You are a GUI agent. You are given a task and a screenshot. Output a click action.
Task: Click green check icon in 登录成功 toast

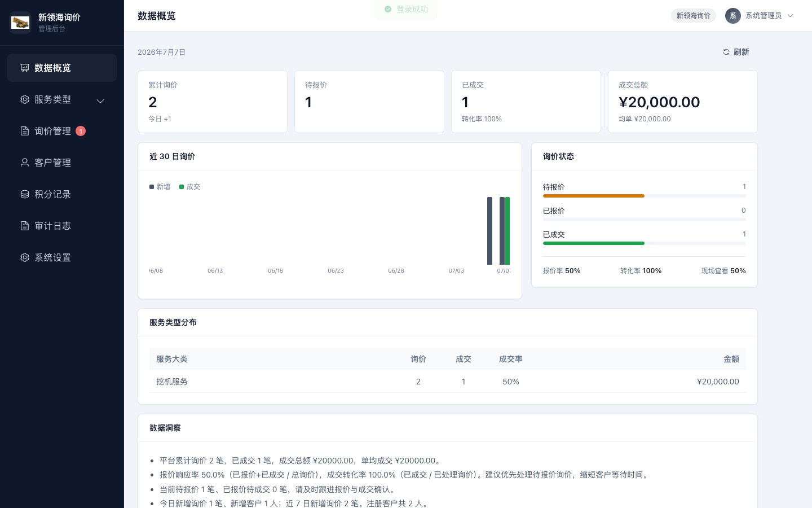click(x=388, y=9)
